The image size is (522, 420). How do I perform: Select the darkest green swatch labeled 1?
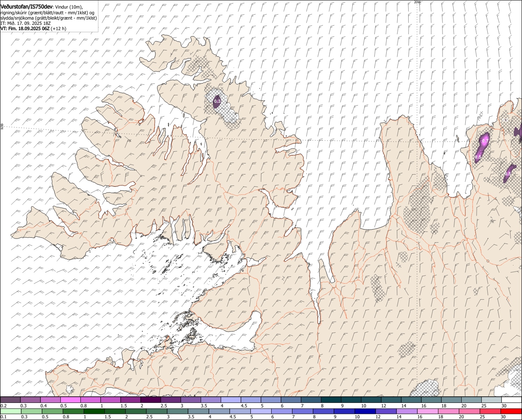pos(94,411)
